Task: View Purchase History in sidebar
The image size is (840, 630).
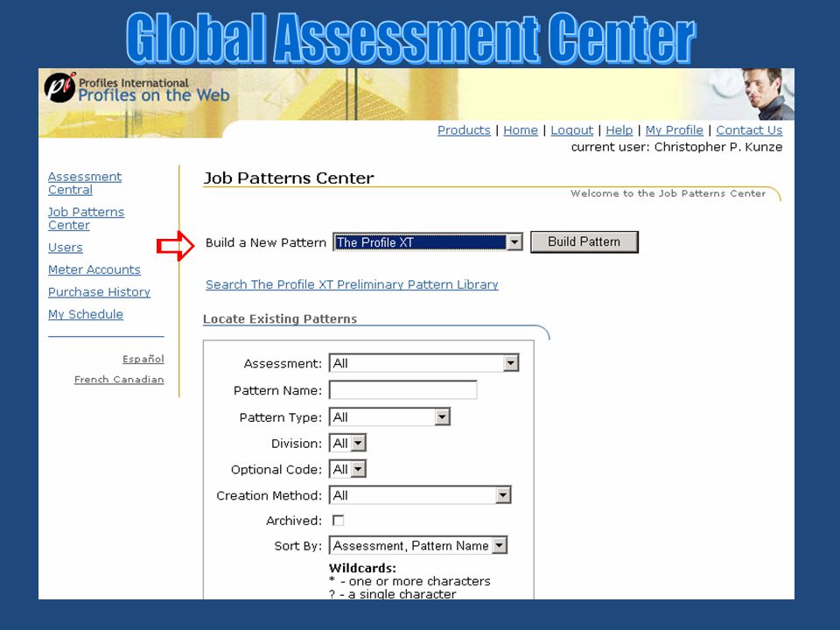Action: [x=99, y=292]
